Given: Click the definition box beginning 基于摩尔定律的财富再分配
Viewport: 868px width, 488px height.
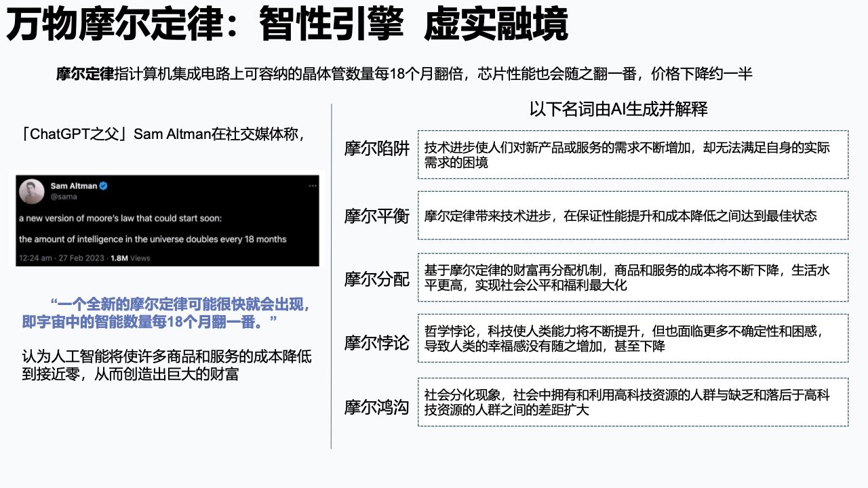Looking at the screenshot, I should 633,277.
